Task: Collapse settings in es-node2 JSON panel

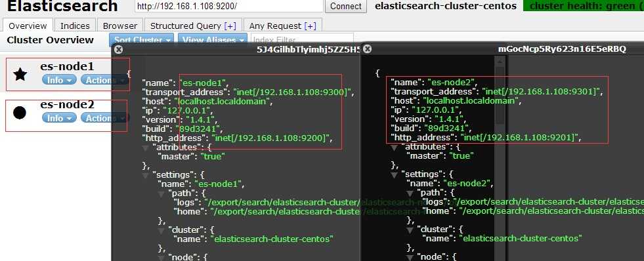Action: pyautogui.click(x=395, y=175)
